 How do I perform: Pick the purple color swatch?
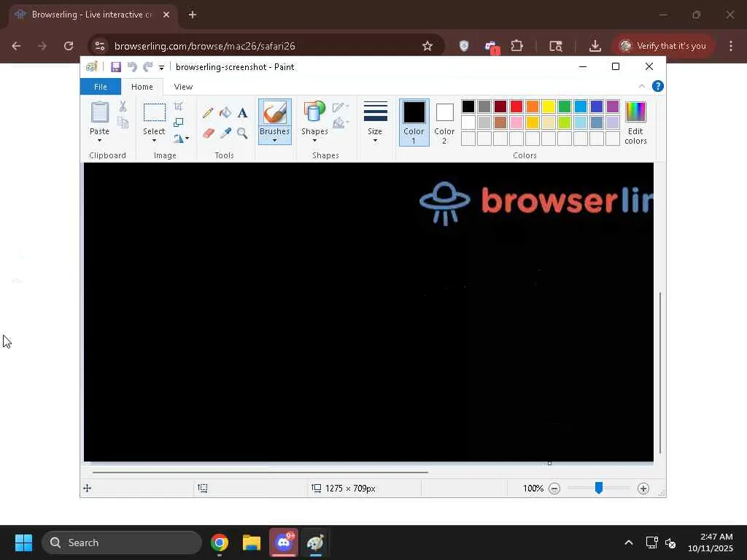tap(613, 106)
